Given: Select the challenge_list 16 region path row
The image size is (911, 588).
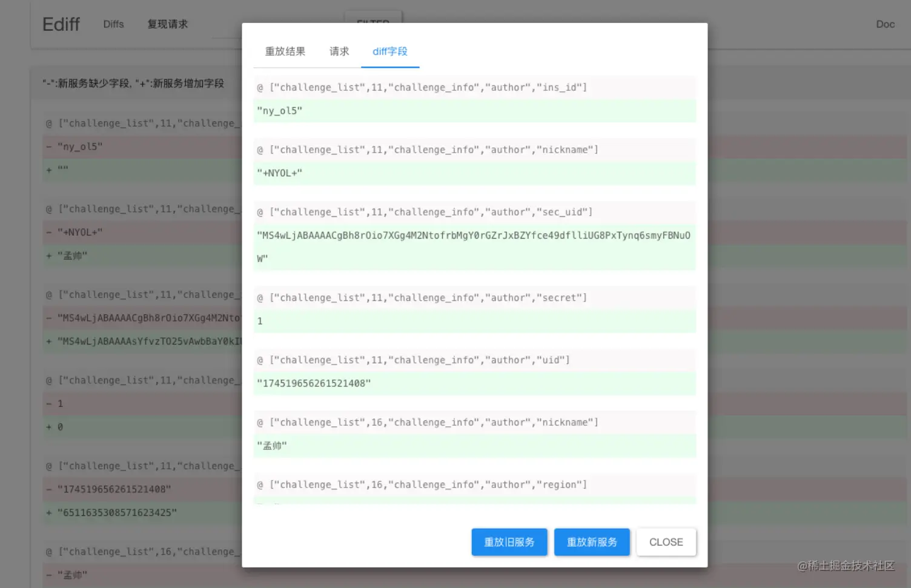Looking at the screenshot, I should tap(475, 484).
